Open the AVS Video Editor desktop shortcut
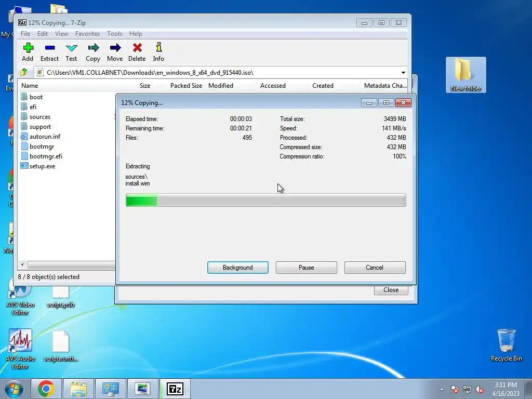The height and width of the screenshot is (399, 532). point(20,299)
